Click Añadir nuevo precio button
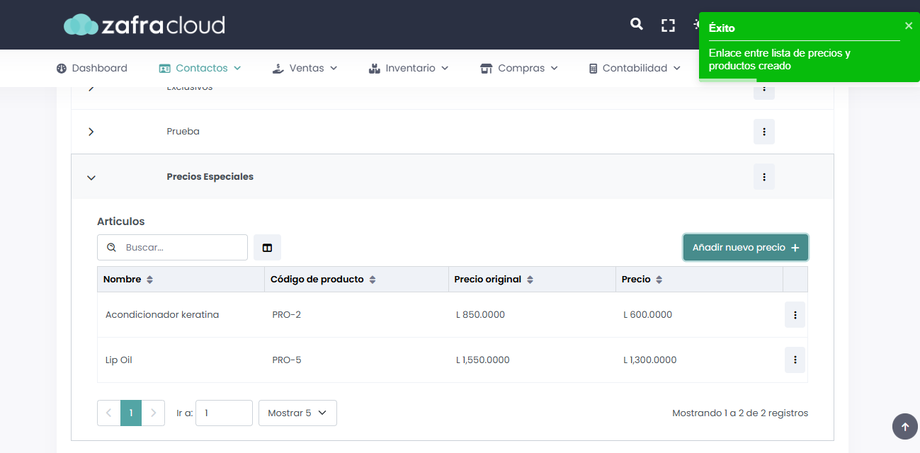Viewport: 920px width, 453px height. coord(745,247)
